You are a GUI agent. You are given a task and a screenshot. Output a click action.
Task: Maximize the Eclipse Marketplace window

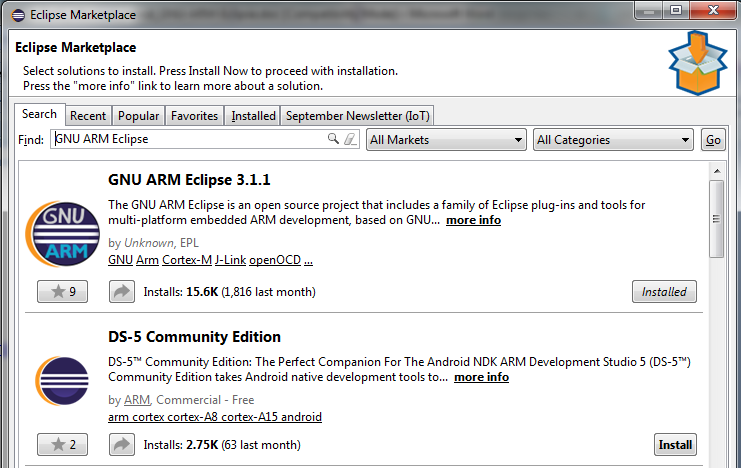tap(676, 10)
